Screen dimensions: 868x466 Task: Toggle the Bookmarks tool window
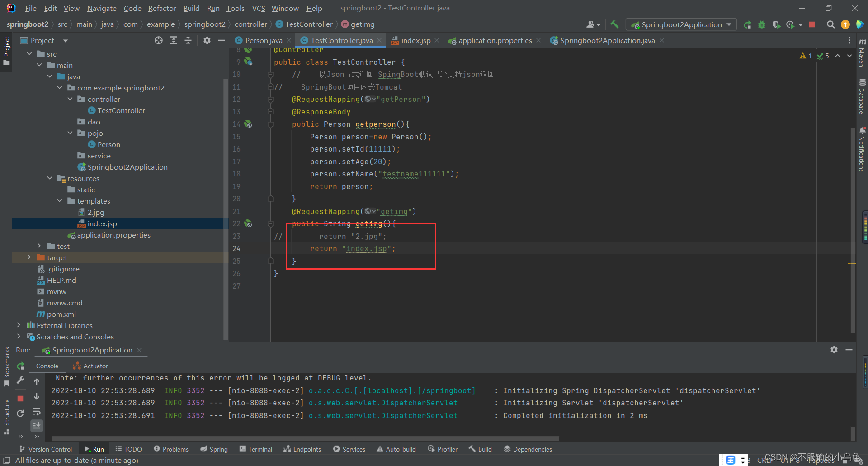(x=6, y=367)
